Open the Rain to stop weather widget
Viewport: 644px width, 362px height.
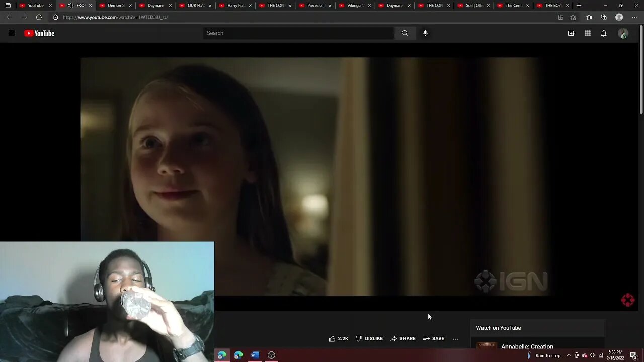coord(543,356)
